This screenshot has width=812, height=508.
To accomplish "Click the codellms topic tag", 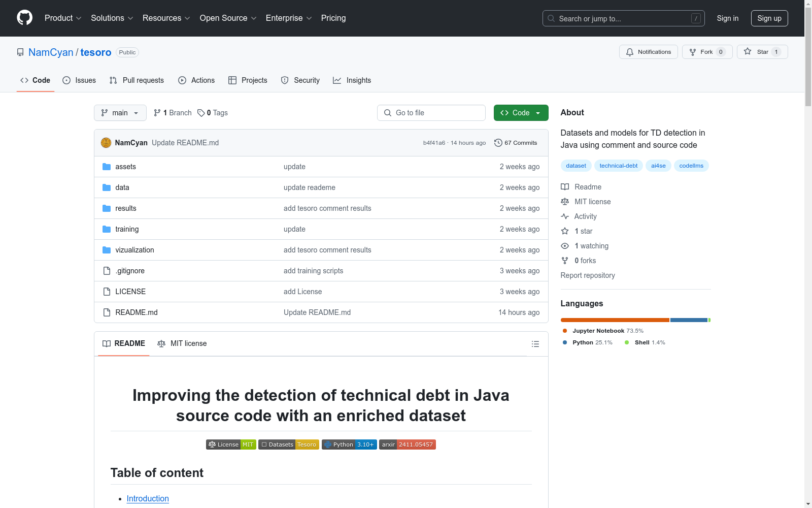I will pyautogui.click(x=691, y=166).
